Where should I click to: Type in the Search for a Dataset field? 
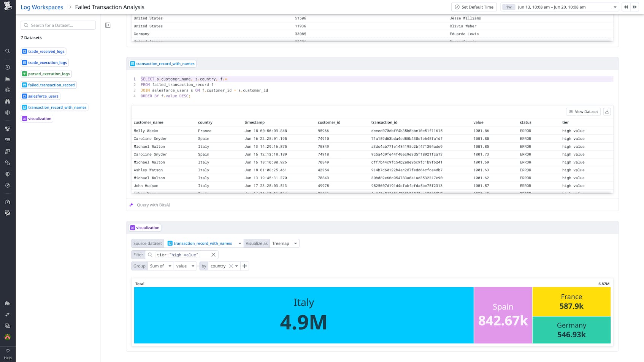58,25
